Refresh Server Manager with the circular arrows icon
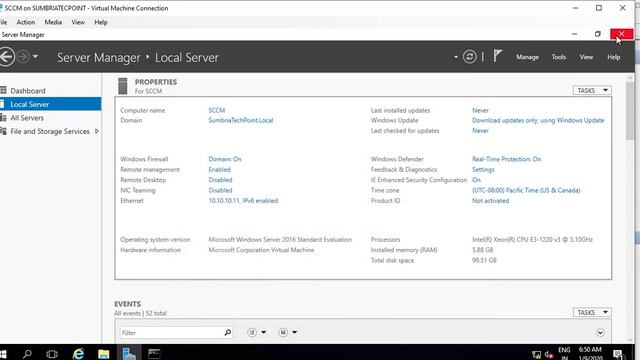 click(469, 57)
